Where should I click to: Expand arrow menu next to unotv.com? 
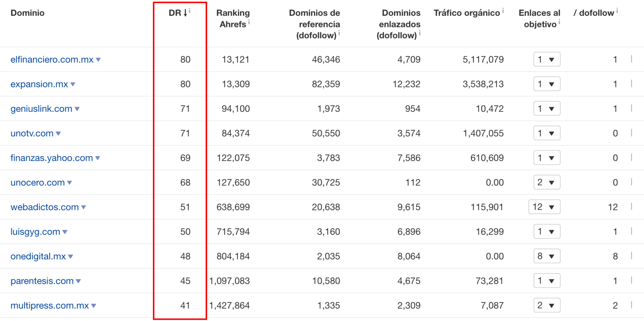[58, 134]
